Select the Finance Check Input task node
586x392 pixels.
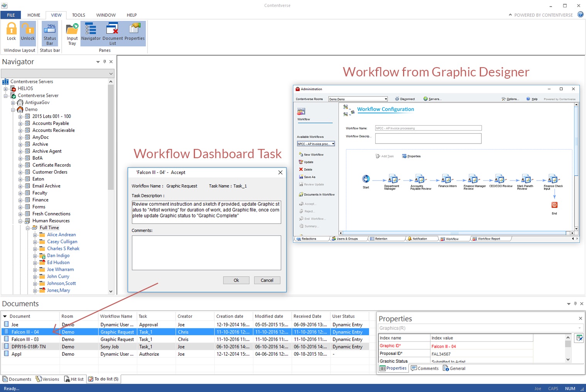(x=554, y=179)
